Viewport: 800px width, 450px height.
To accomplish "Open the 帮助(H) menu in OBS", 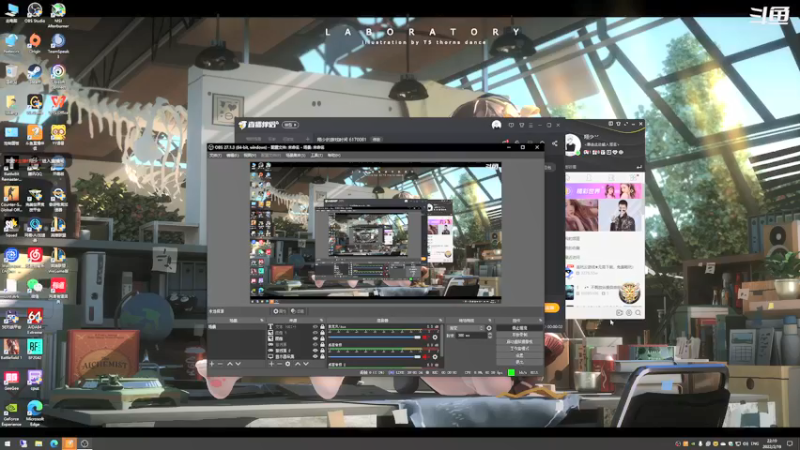I will point(334,155).
